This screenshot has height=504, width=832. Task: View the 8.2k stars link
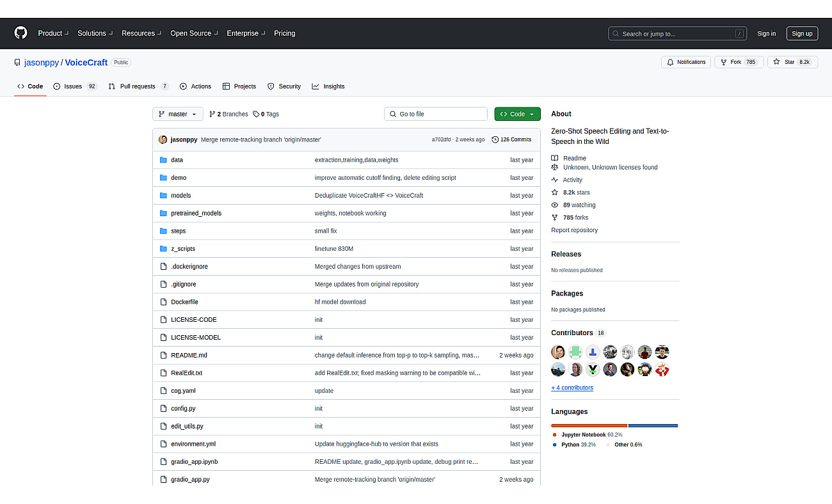pos(570,192)
